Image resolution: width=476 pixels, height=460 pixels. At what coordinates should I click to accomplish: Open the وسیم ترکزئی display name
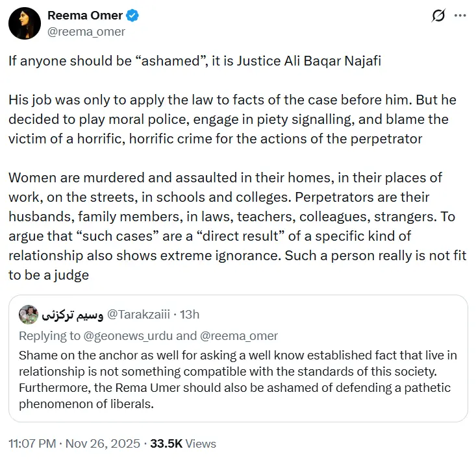71,315
